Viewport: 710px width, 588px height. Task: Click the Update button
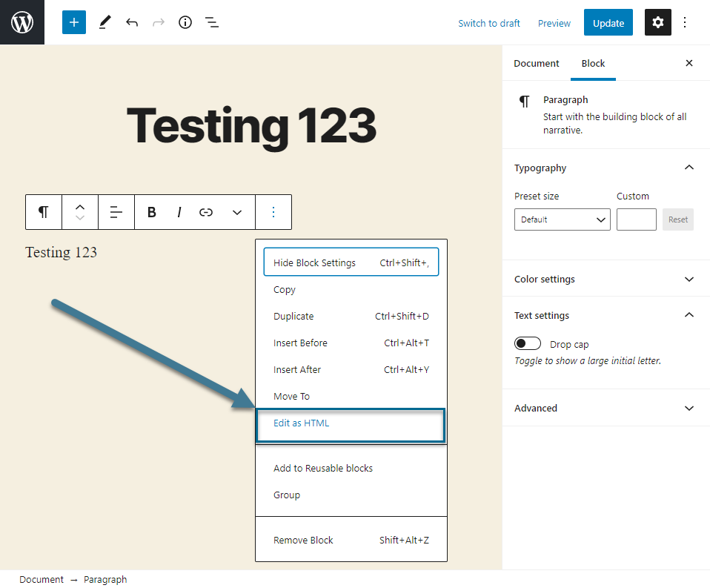[608, 23]
